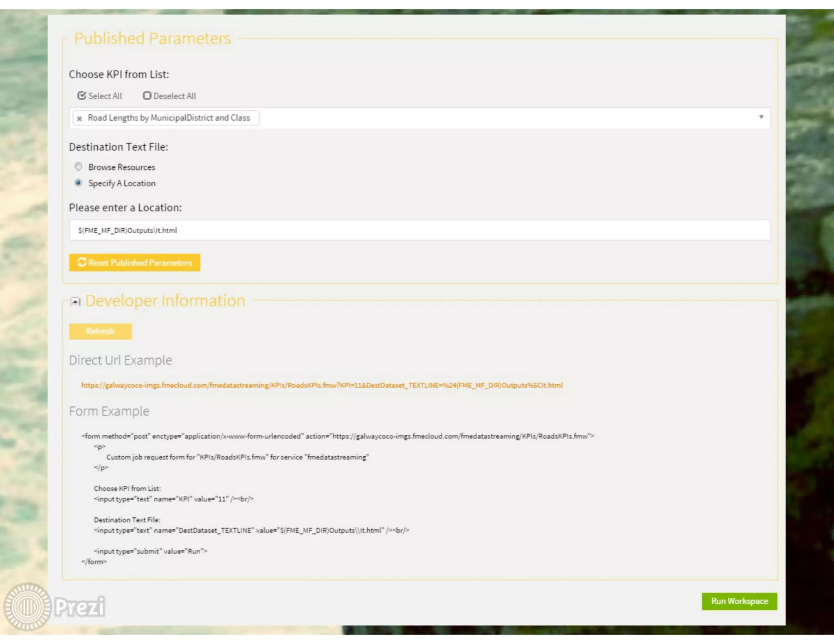Click the Developer Information heading

pos(165,301)
